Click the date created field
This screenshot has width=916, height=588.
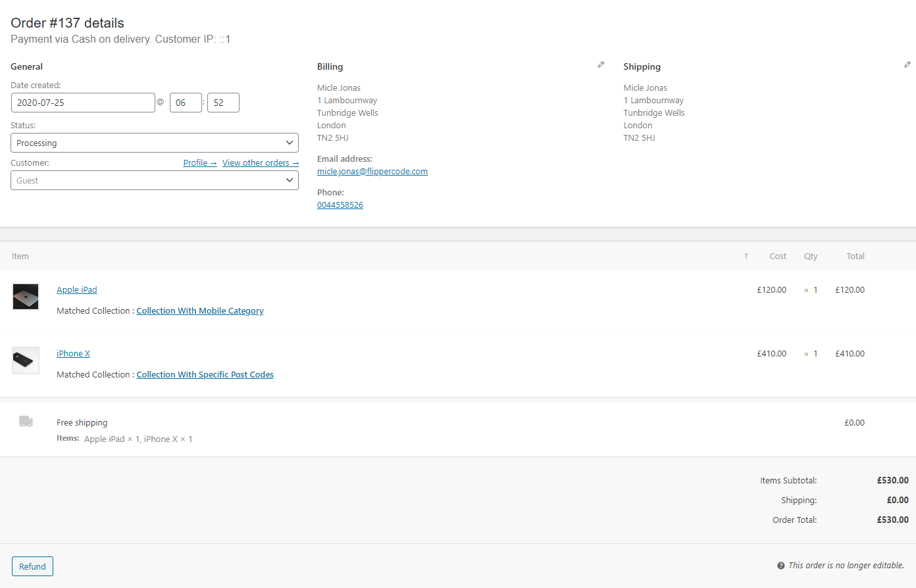click(x=83, y=103)
